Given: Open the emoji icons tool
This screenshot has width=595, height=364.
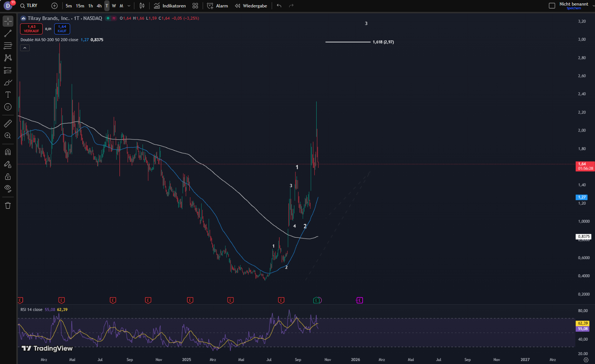Looking at the screenshot, I should [8, 107].
